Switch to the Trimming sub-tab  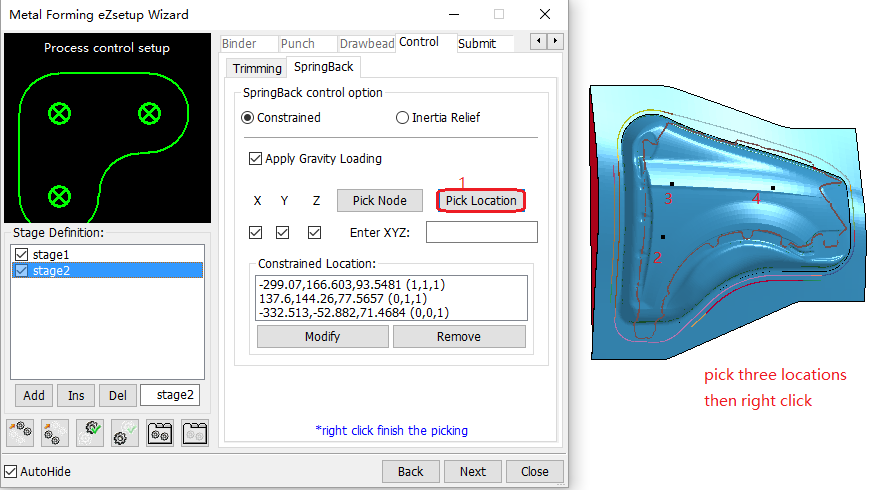click(257, 68)
